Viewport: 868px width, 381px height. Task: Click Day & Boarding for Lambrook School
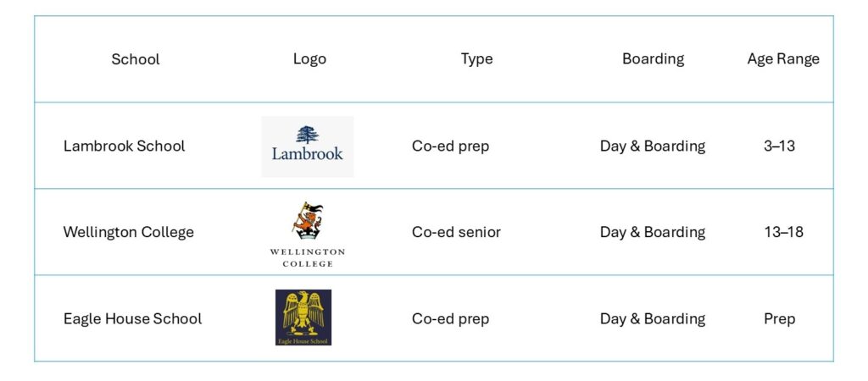[x=653, y=146]
